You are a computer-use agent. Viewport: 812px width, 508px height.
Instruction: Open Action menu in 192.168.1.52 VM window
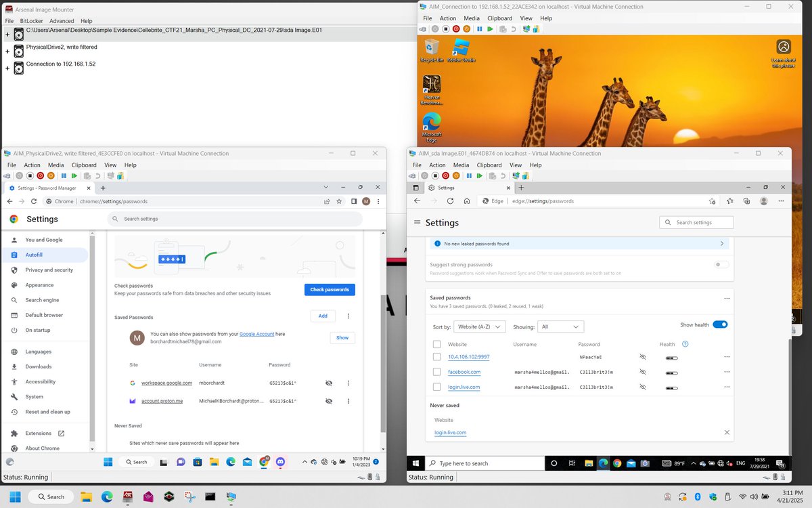point(448,18)
